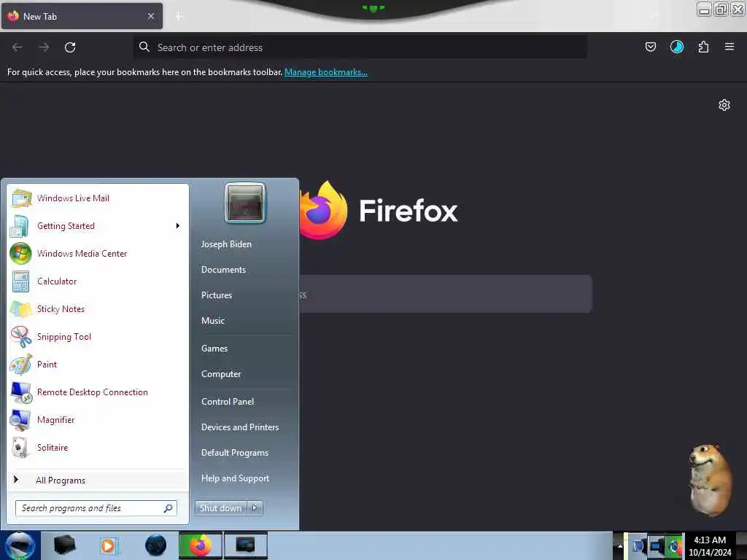Show hidden system tray icons
Screen dimensions: 747x560
(620, 545)
